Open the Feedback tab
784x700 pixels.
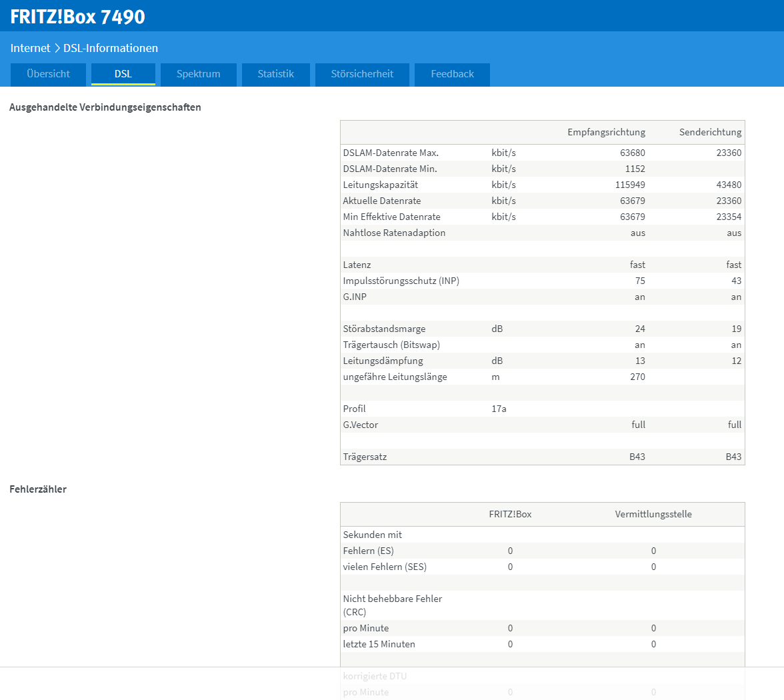452,74
